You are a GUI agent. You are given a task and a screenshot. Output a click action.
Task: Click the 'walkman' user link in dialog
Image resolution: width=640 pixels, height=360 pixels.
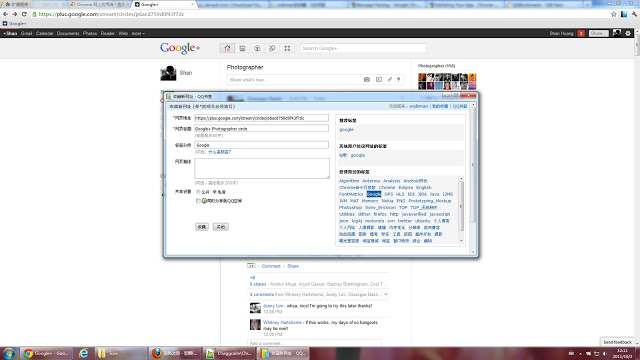tap(418, 106)
